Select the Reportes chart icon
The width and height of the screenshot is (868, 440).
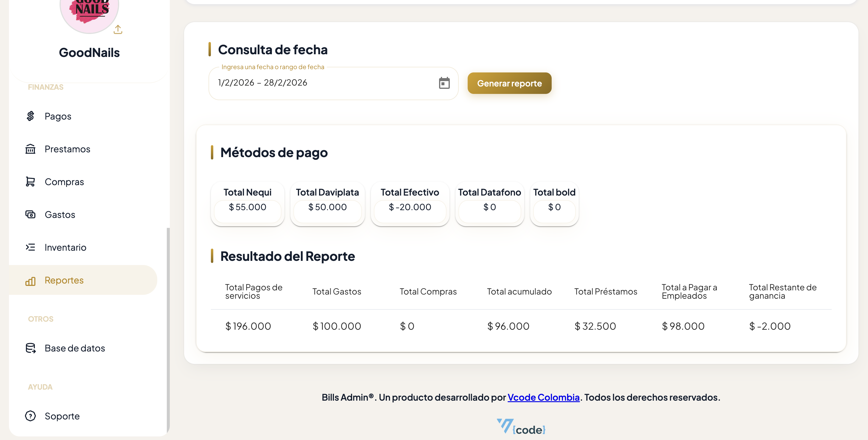(30, 281)
